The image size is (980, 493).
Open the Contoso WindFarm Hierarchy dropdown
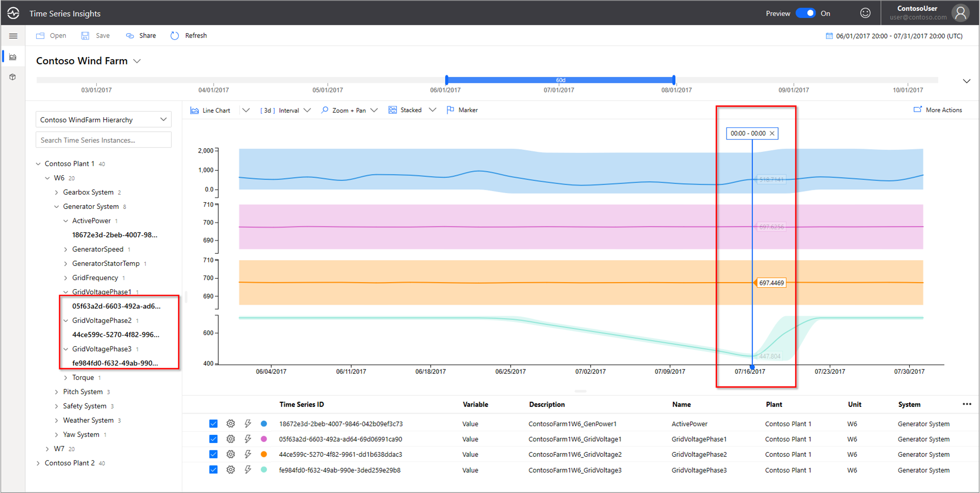(x=103, y=120)
